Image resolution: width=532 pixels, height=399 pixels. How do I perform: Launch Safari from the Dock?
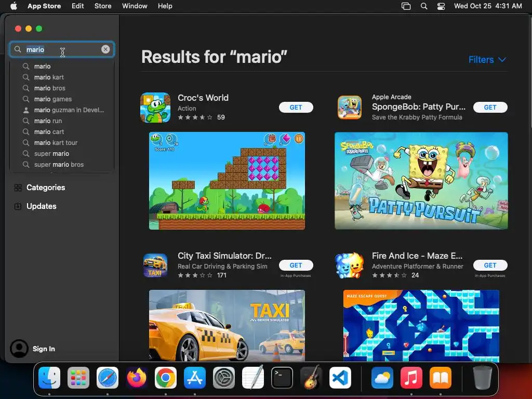108,378
